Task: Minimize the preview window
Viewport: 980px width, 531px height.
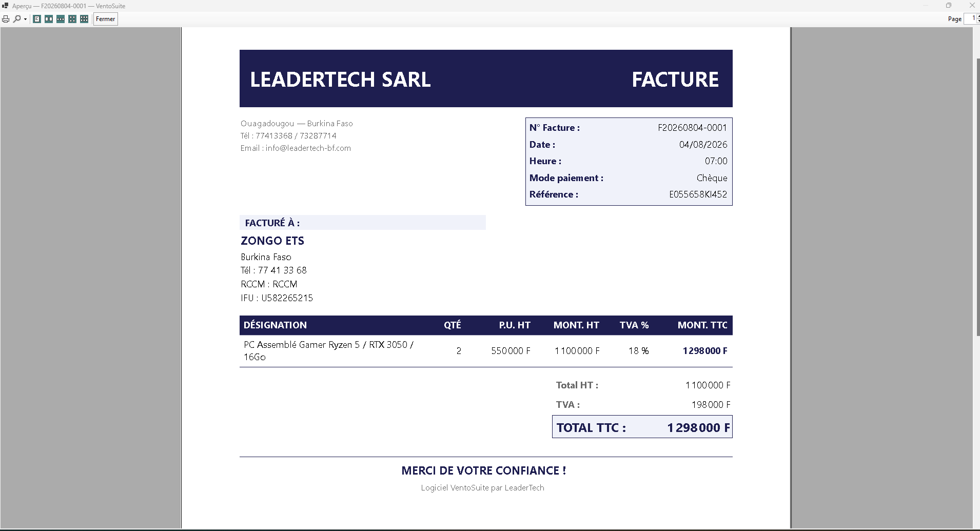Action: [926, 5]
